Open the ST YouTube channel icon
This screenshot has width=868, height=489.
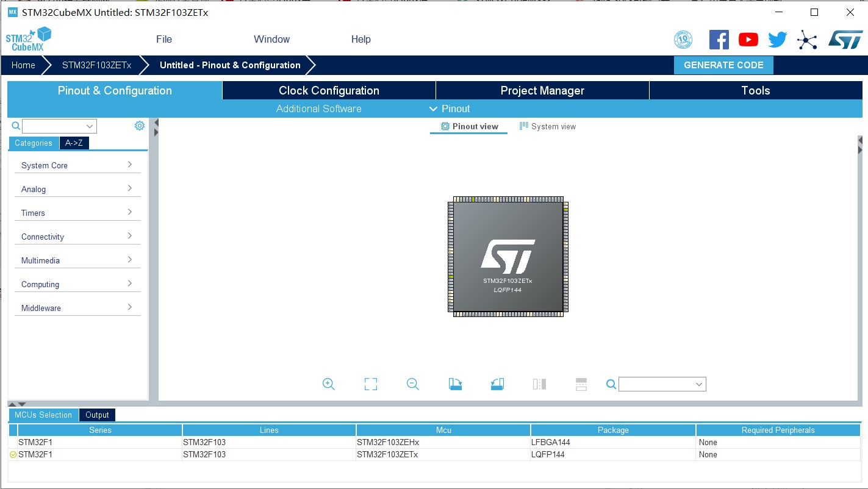pyautogui.click(x=748, y=40)
